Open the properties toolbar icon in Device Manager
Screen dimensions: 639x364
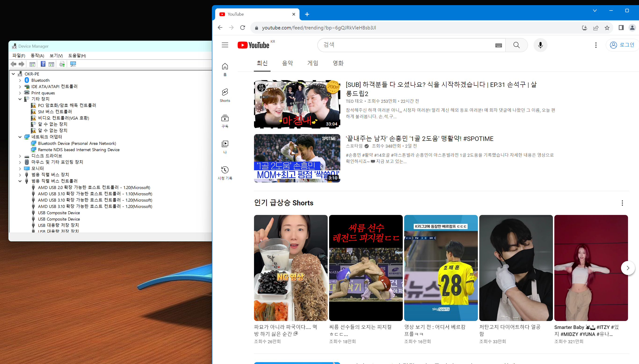pos(32,64)
